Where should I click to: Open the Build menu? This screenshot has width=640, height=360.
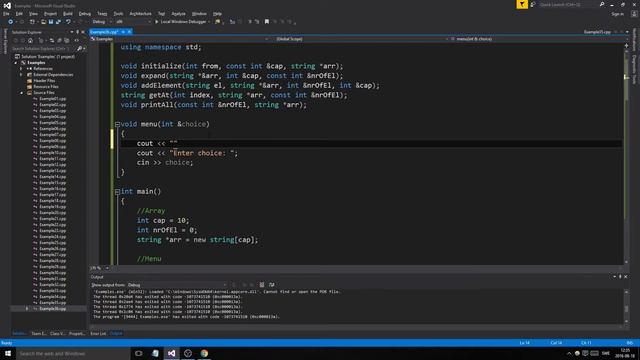pyautogui.click(x=68, y=14)
